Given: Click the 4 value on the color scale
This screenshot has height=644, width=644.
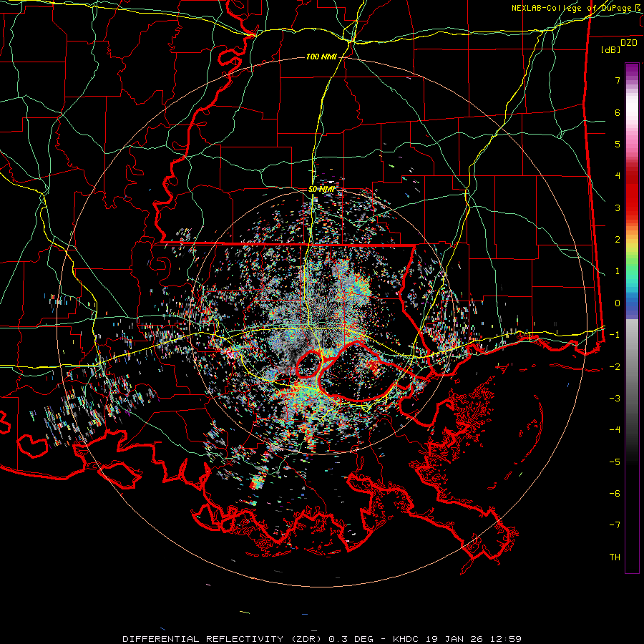Looking at the screenshot, I should coord(618,176).
